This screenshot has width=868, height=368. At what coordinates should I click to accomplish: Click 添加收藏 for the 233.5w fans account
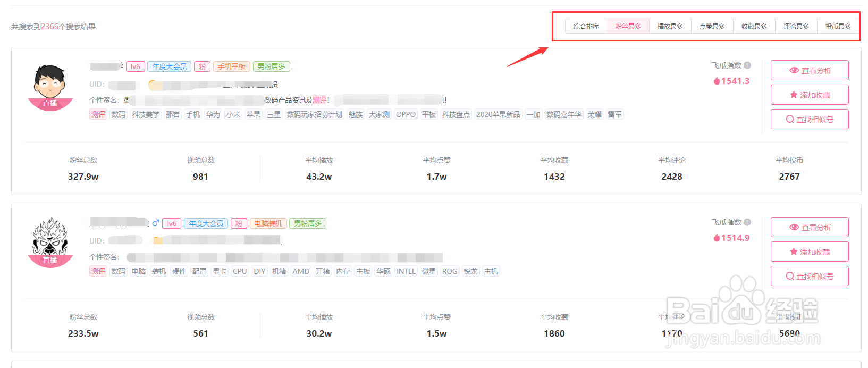coord(810,252)
